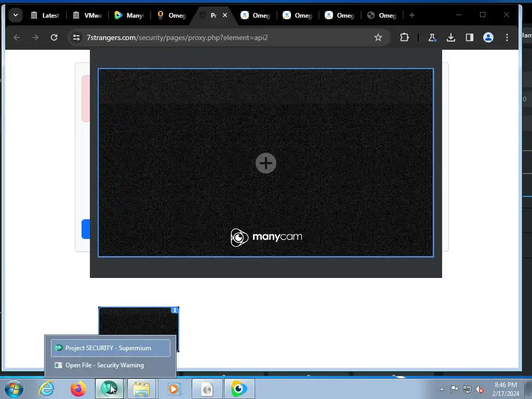Select Project SECURITY - Supermium window
The height and width of the screenshot is (399, 532).
coord(111,348)
